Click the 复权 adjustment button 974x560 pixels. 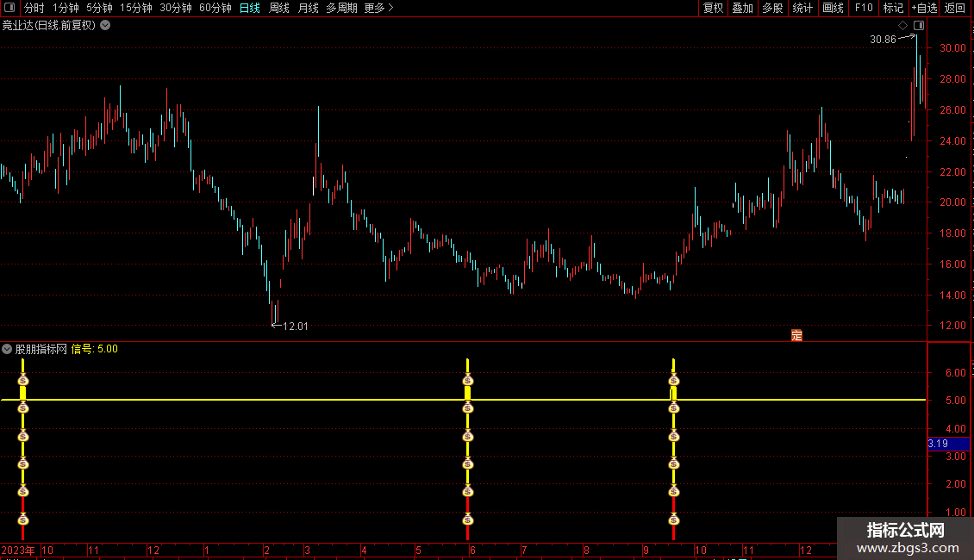pyautogui.click(x=713, y=8)
